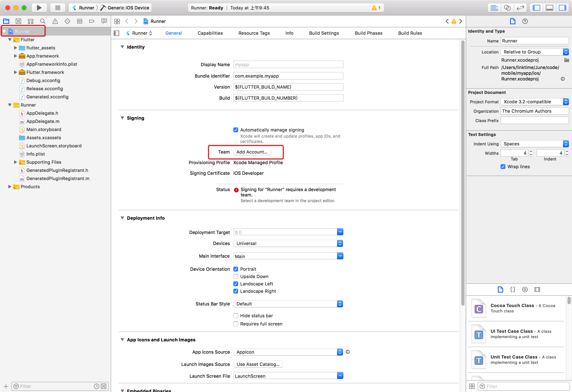
Task: Click the Runner target selector popup
Action: [139, 33]
